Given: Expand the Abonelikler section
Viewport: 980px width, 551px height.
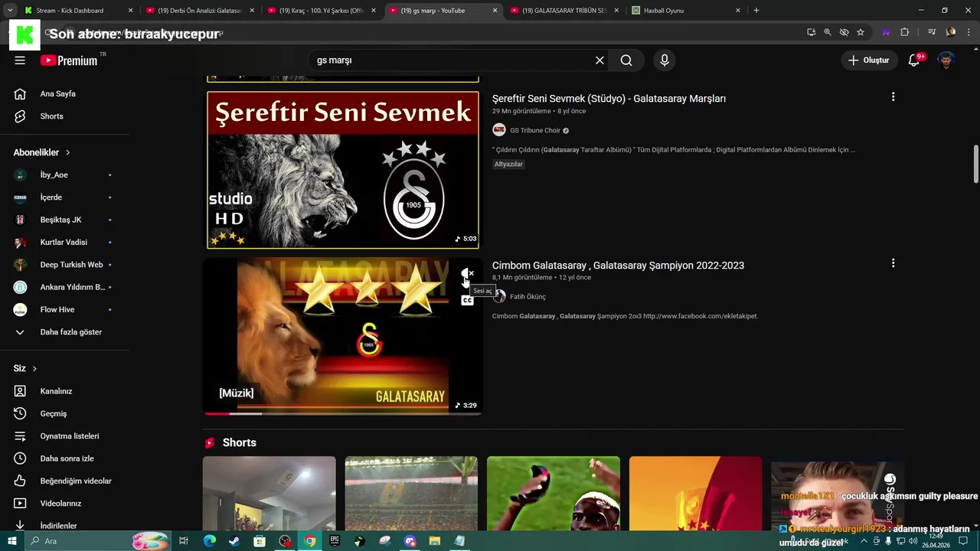Looking at the screenshot, I should (42, 152).
